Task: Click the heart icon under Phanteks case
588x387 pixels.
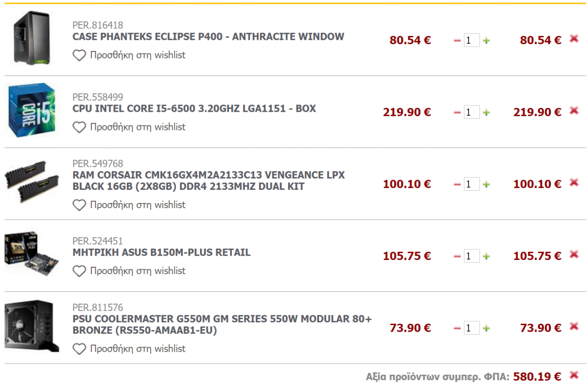Action: tap(79, 55)
